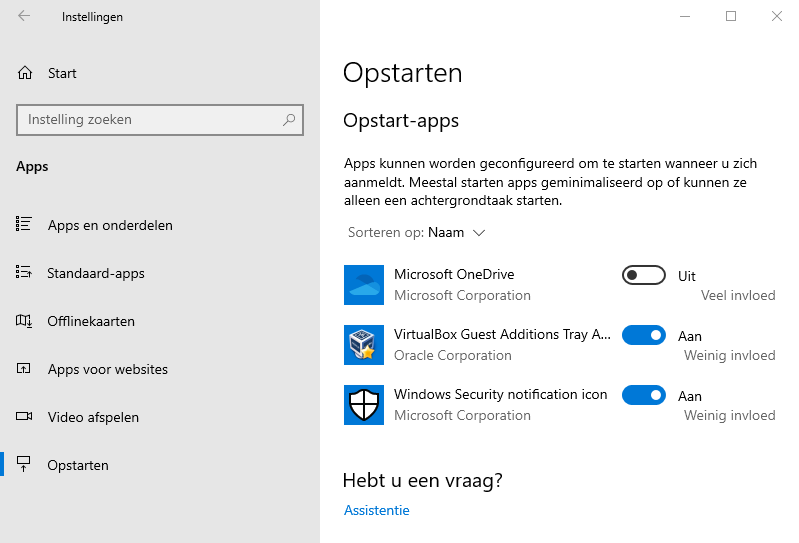Click the Microsoft OneDrive cloud icon

(x=363, y=285)
